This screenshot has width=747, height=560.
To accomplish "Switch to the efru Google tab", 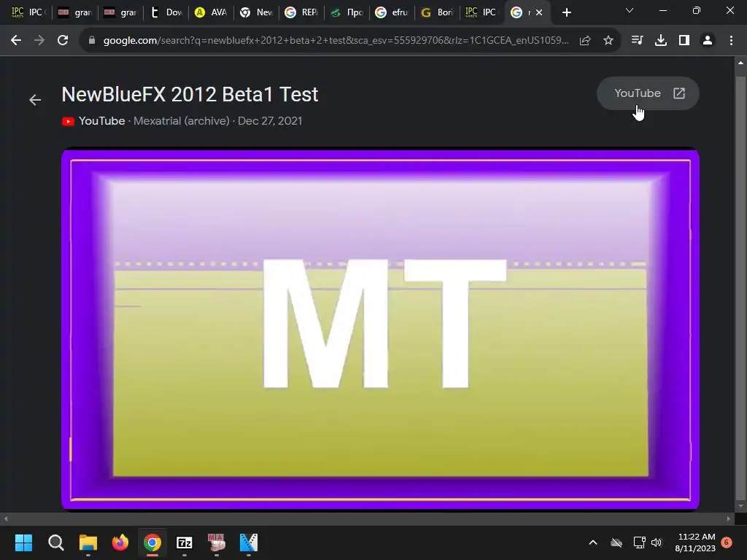I will coord(392,12).
